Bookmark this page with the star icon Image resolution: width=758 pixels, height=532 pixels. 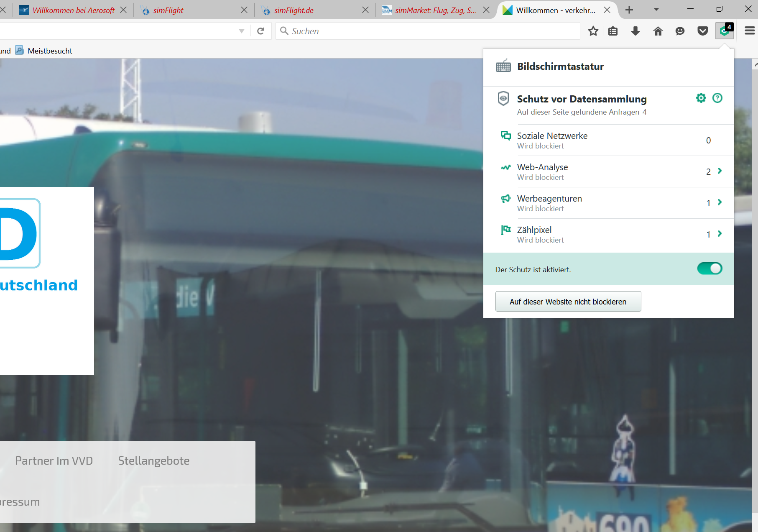click(x=593, y=31)
